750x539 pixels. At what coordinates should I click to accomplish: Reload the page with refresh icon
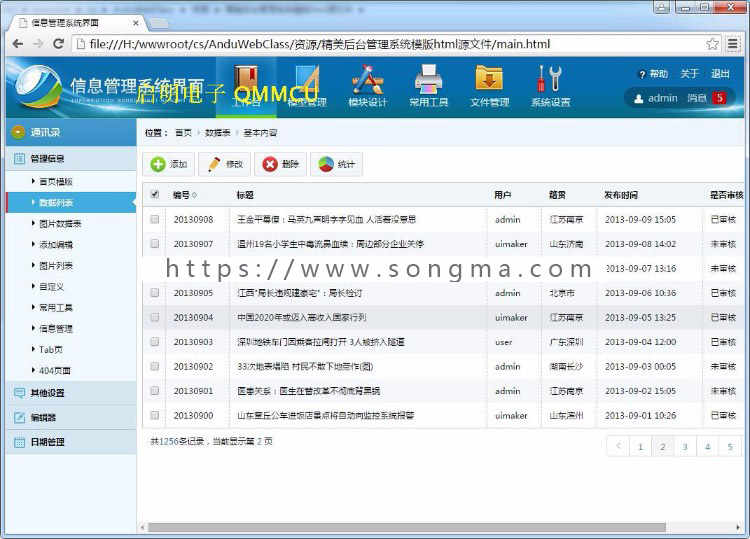pyautogui.click(x=58, y=44)
